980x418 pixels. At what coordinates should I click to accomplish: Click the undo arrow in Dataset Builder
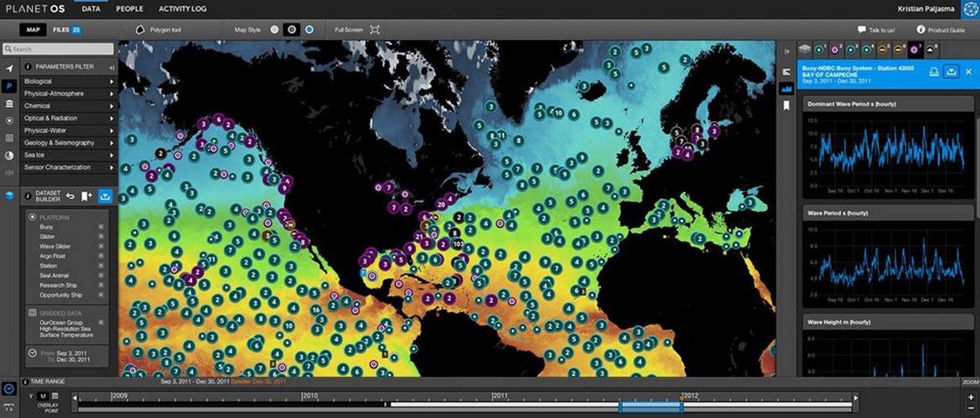click(70, 196)
